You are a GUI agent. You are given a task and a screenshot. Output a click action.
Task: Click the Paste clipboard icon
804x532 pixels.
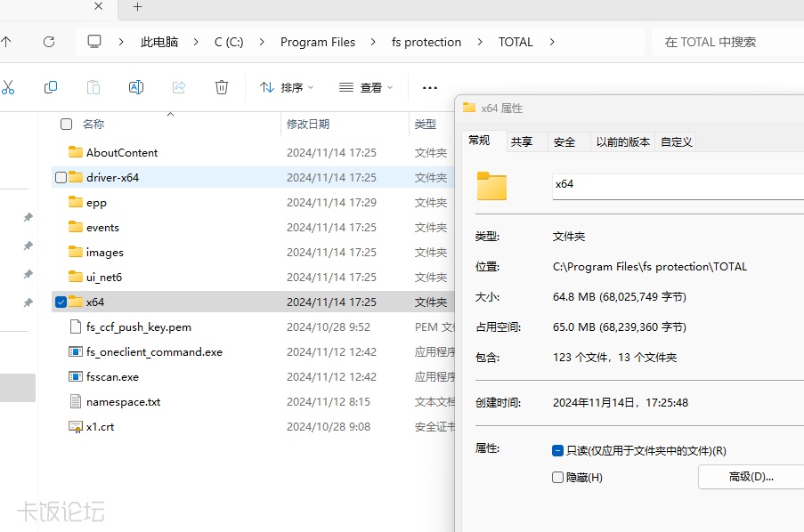tap(93, 88)
